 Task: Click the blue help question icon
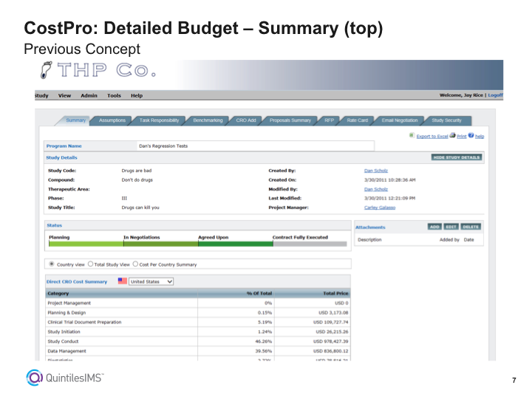pos(471,135)
